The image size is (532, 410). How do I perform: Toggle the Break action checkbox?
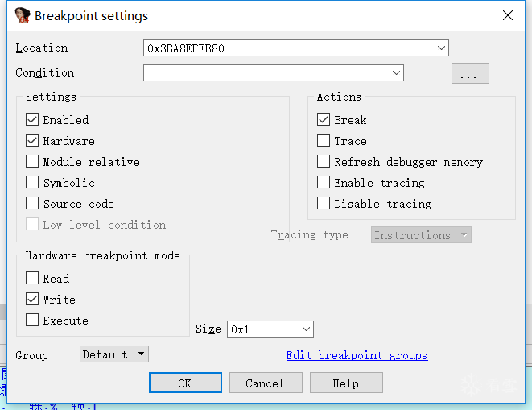[x=324, y=120]
